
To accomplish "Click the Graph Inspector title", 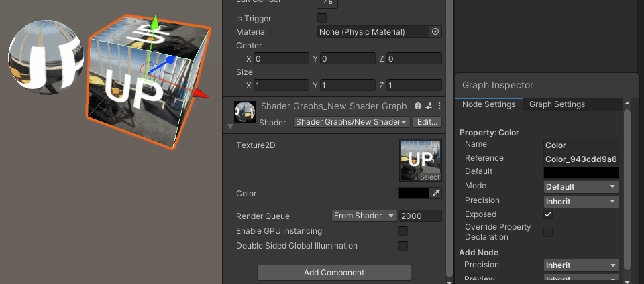I will [x=498, y=85].
